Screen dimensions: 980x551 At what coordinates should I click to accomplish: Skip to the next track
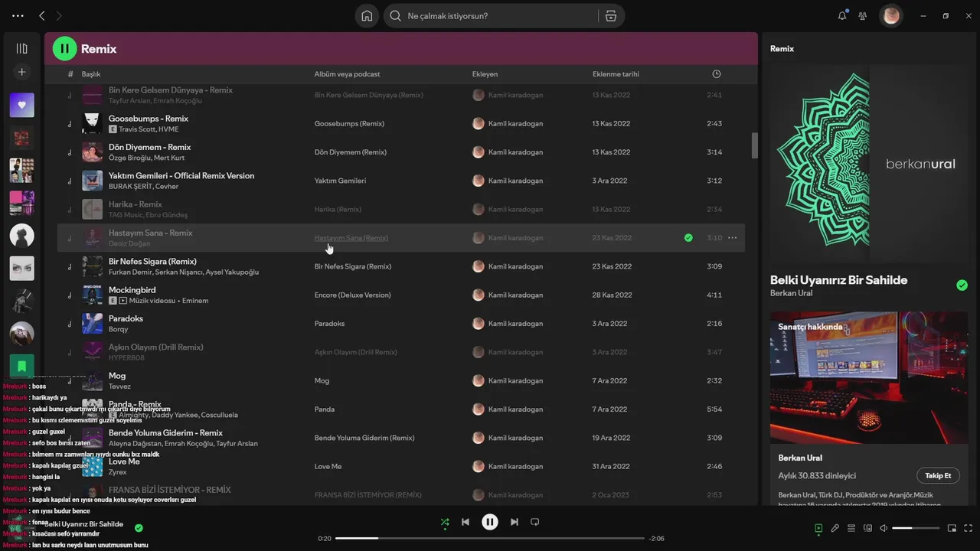pyautogui.click(x=514, y=522)
